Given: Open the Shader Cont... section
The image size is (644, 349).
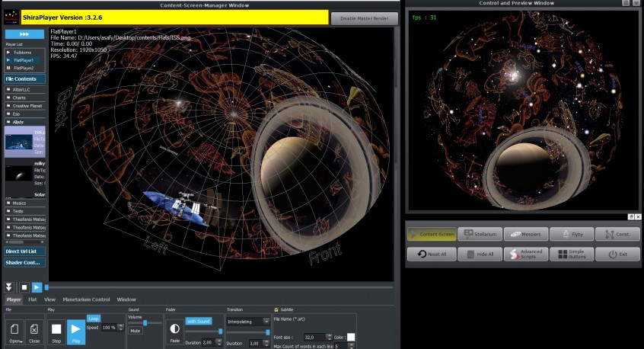Looking at the screenshot, I should [24, 262].
